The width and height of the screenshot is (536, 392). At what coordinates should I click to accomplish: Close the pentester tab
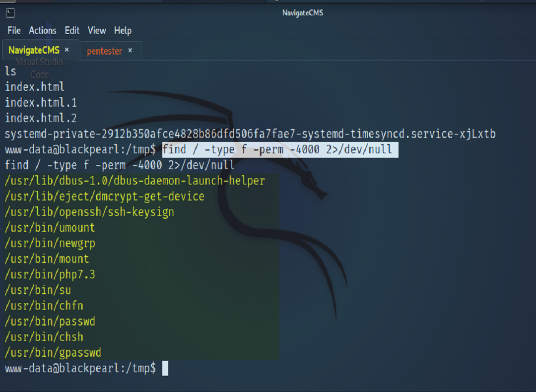pyautogui.click(x=130, y=51)
